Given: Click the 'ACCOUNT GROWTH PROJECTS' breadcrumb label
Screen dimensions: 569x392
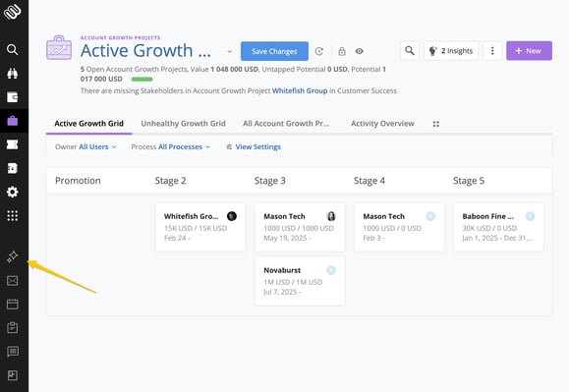Looking at the screenshot, I should point(120,37).
